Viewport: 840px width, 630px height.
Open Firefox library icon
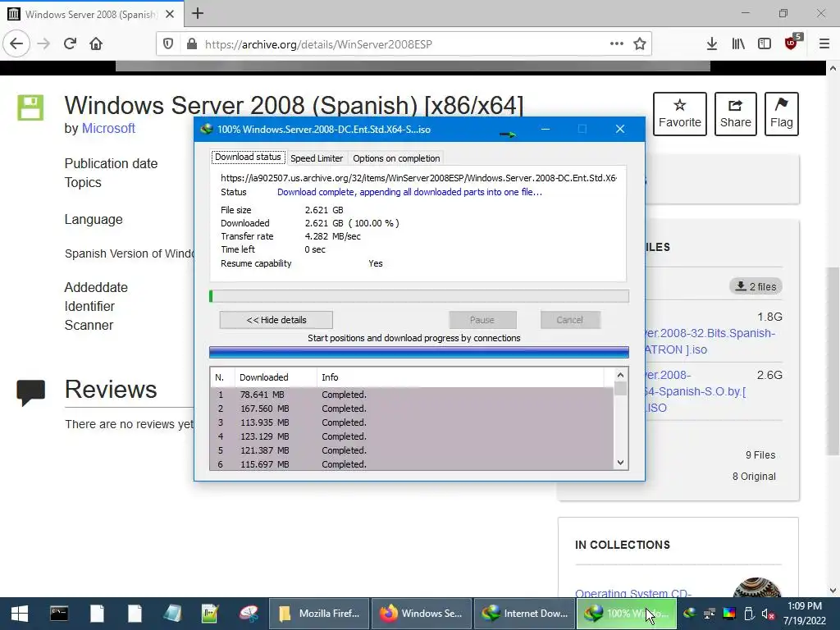738,44
